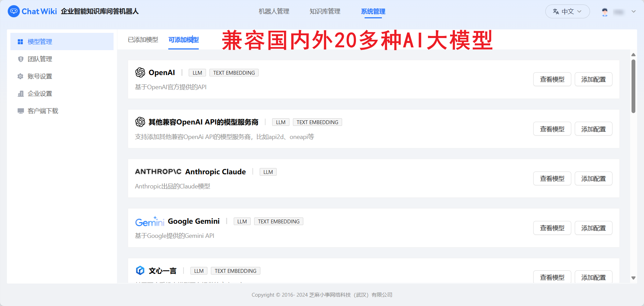
Task: Click 查看模型 for OpenAI
Action: coord(552,79)
